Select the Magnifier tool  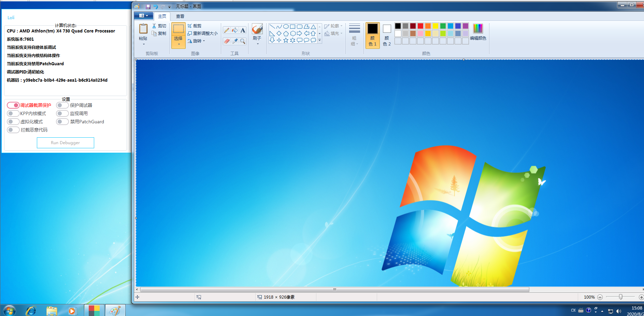[x=243, y=41]
